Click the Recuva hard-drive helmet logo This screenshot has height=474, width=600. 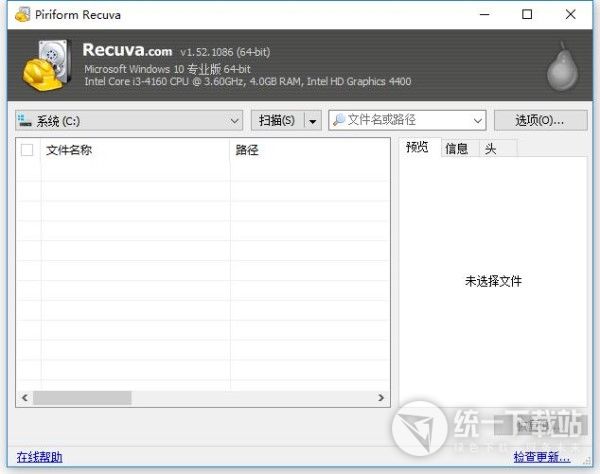[x=47, y=65]
